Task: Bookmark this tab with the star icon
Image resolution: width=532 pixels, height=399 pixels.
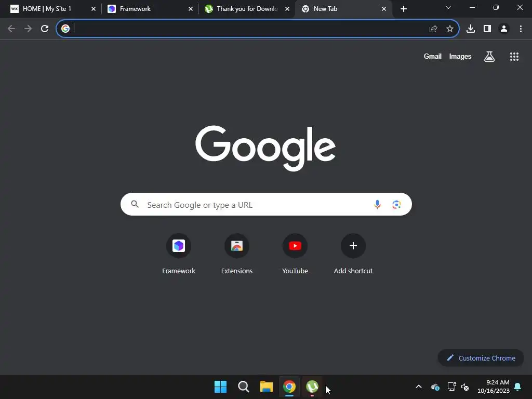Action: (450, 29)
